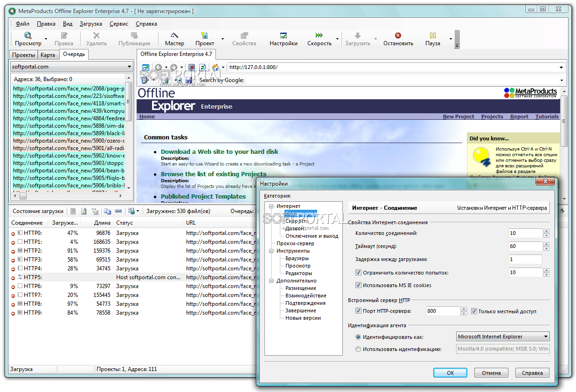576x392 pixels.
Task: Click the Задержка между загрузками input field
Action: click(526, 259)
